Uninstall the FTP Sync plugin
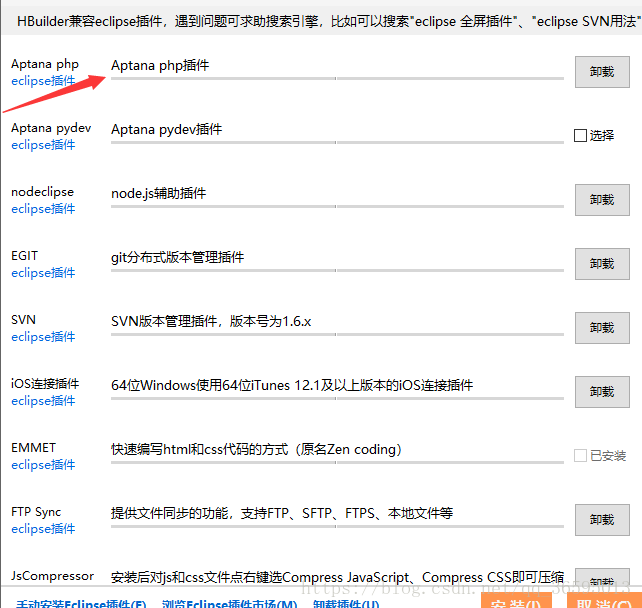 tap(602, 520)
